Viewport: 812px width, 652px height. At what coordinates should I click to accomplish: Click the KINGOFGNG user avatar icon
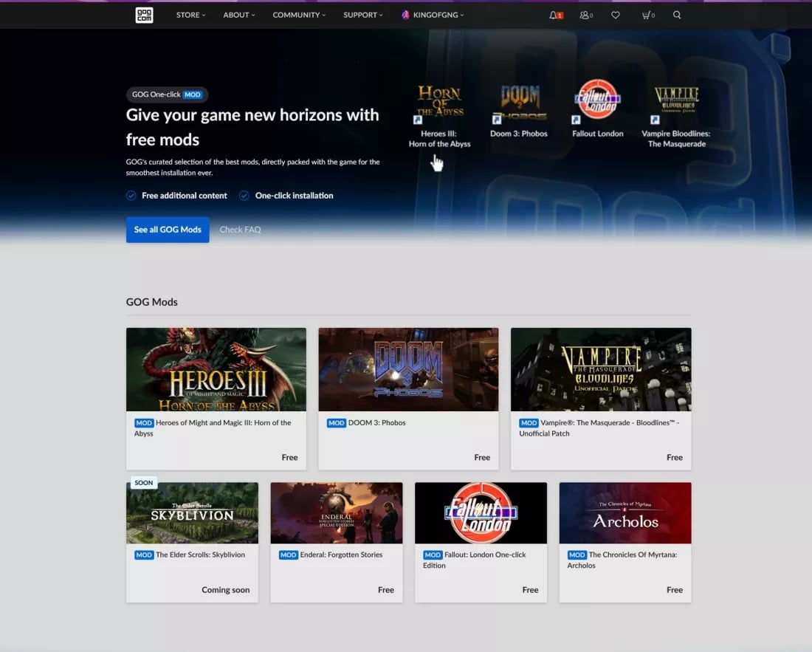click(x=405, y=15)
